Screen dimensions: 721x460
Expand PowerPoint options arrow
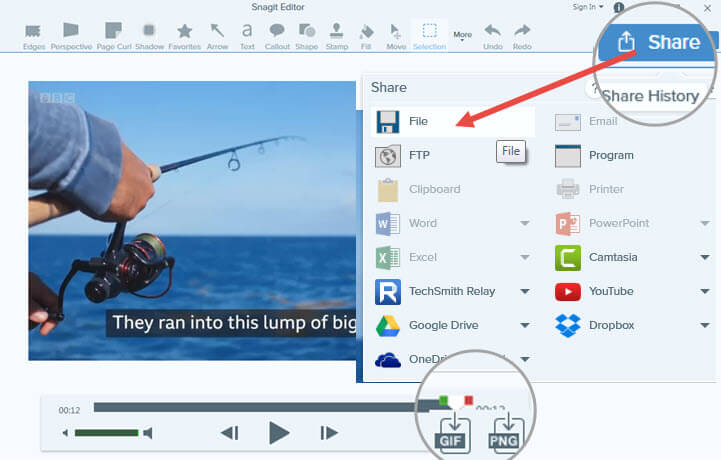(705, 224)
